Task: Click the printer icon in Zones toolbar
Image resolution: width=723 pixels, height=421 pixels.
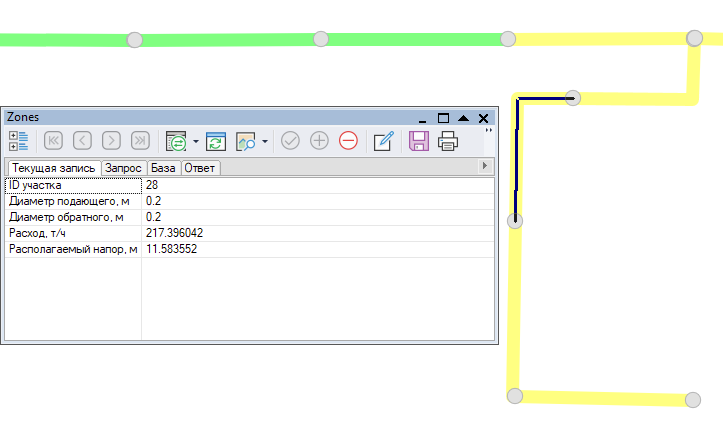Action: (448, 141)
